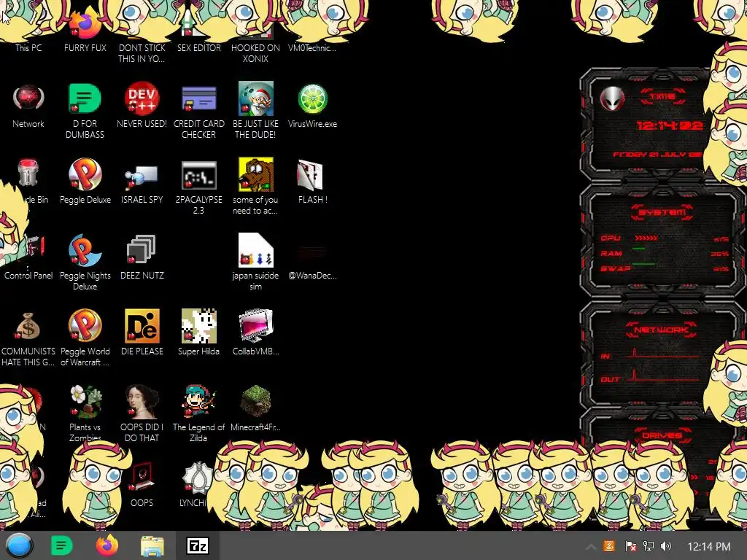The width and height of the screenshot is (747, 560).
Task: Open the DIE PLEASE shortcut
Action: pyautogui.click(x=142, y=326)
